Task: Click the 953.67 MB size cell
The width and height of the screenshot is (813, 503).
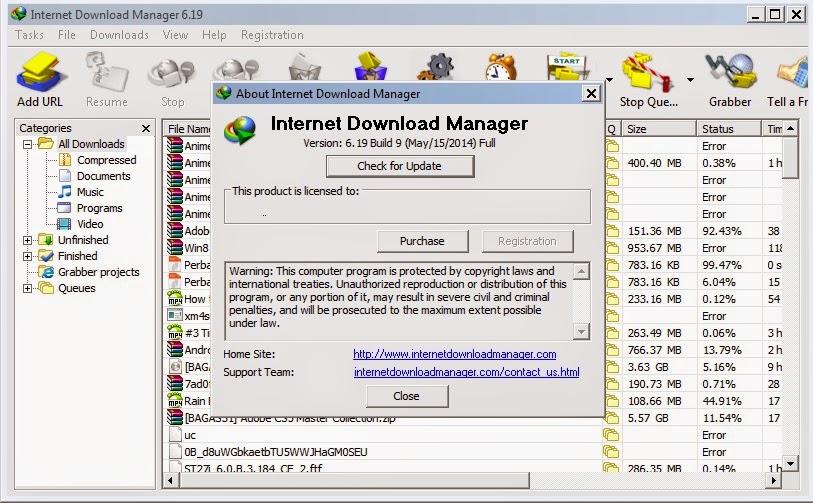Action: pos(654,248)
